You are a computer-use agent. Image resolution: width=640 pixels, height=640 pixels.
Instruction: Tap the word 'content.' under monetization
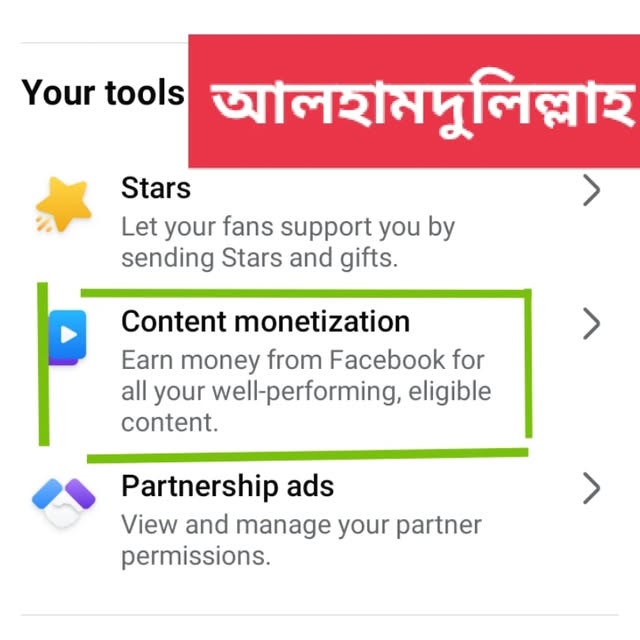170,422
